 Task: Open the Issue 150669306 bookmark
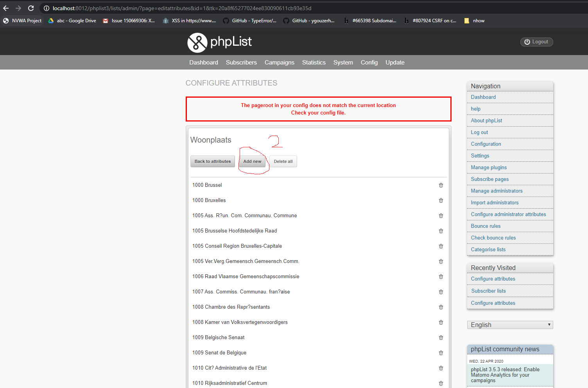coord(129,21)
